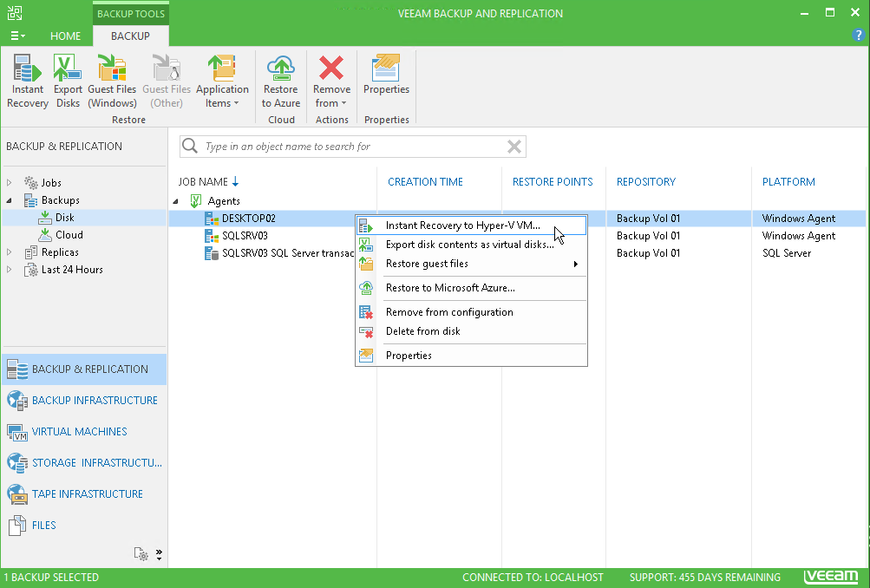Expand the Replicas tree node
Viewport: 870px width, 588px height.
point(9,252)
